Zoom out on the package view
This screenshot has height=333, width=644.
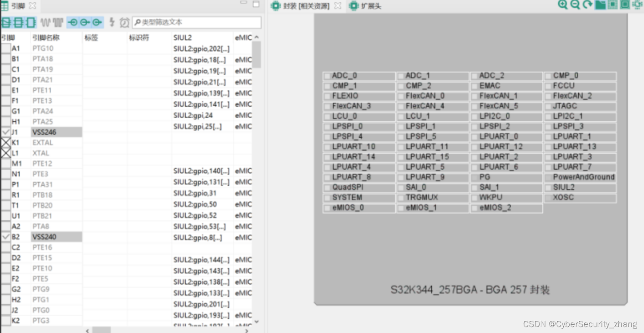coord(575,5)
